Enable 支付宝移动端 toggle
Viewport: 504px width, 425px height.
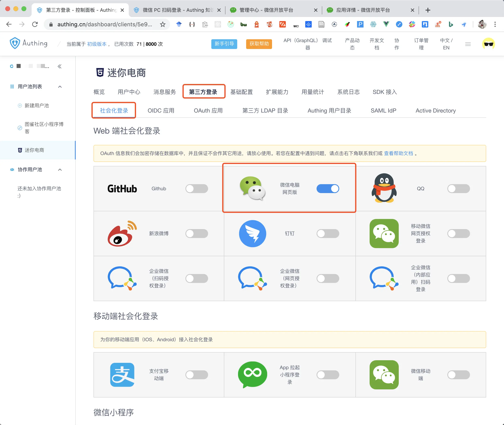point(197,375)
